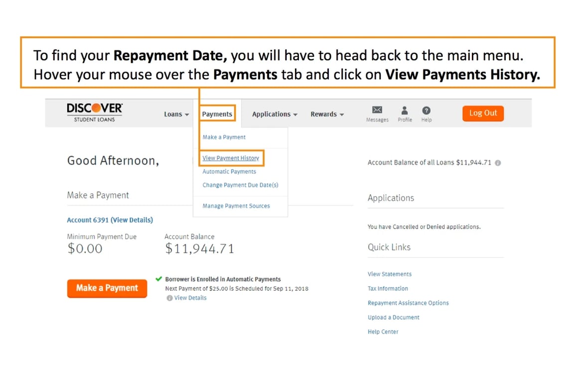This screenshot has height=373, width=588.
Task: Open Automatic Payments menu entry
Action: (229, 172)
